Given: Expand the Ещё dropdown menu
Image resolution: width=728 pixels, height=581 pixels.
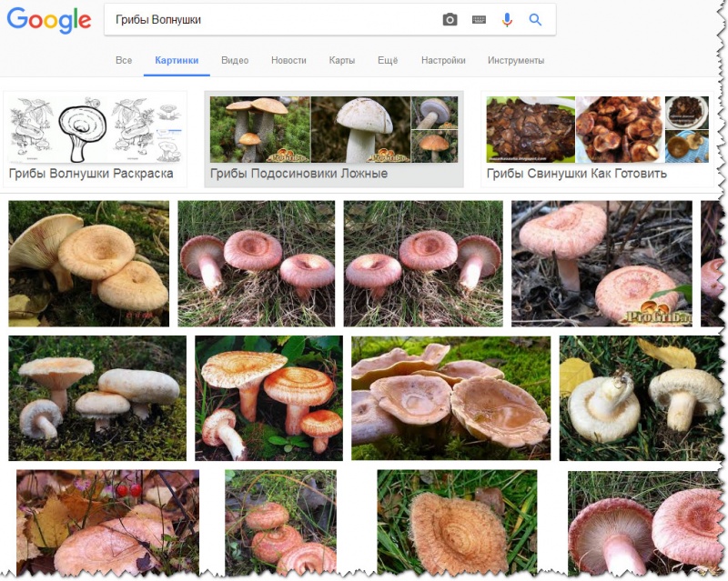Looking at the screenshot, I should (388, 60).
